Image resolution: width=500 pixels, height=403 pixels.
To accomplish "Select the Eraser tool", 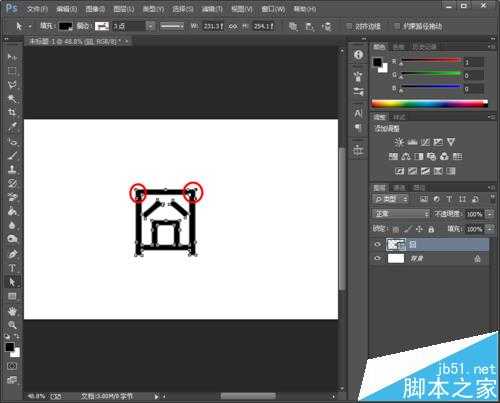I will click(x=12, y=197).
